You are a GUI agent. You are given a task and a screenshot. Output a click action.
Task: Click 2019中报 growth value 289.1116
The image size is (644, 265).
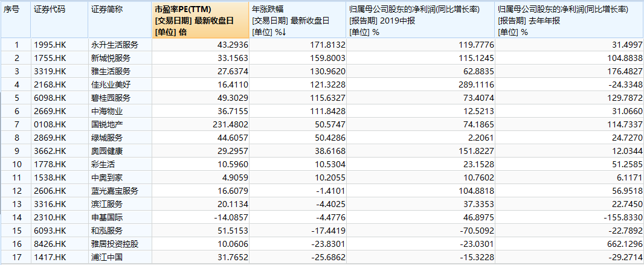(478, 85)
